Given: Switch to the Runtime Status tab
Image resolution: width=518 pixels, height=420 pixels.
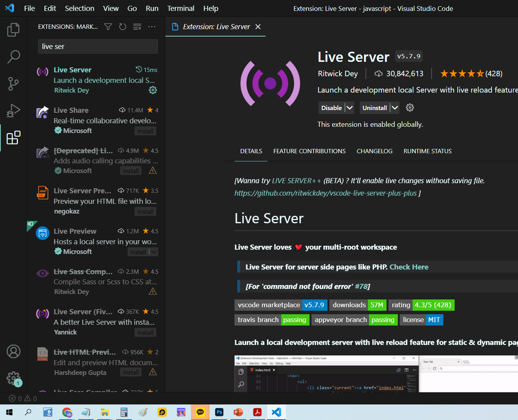Looking at the screenshot, I should [x=427, y=151].
